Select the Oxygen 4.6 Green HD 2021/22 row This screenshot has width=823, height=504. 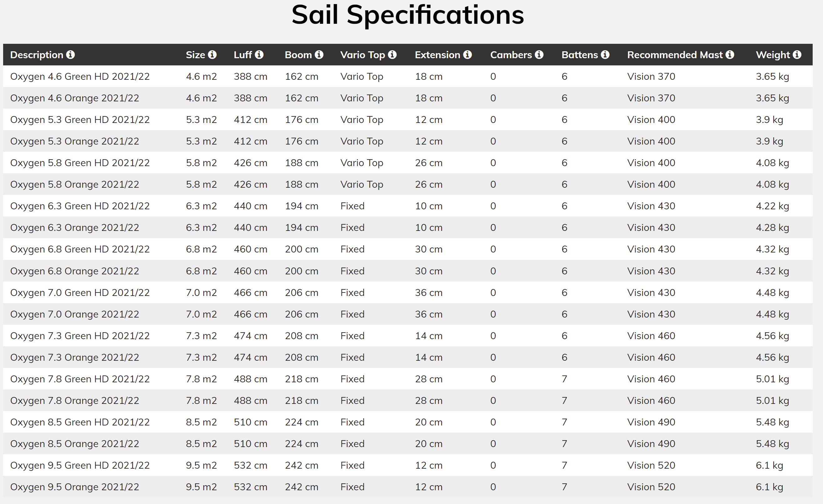click(408, 76)
